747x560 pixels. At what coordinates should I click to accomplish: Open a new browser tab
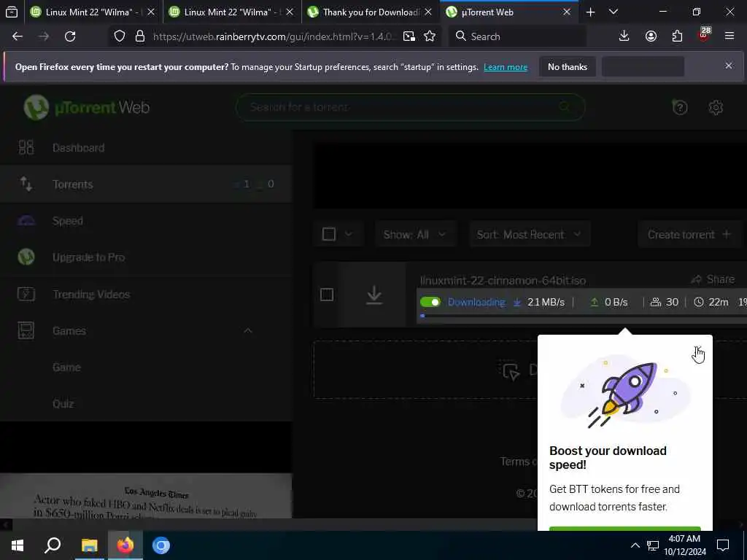tap(590, 12)
